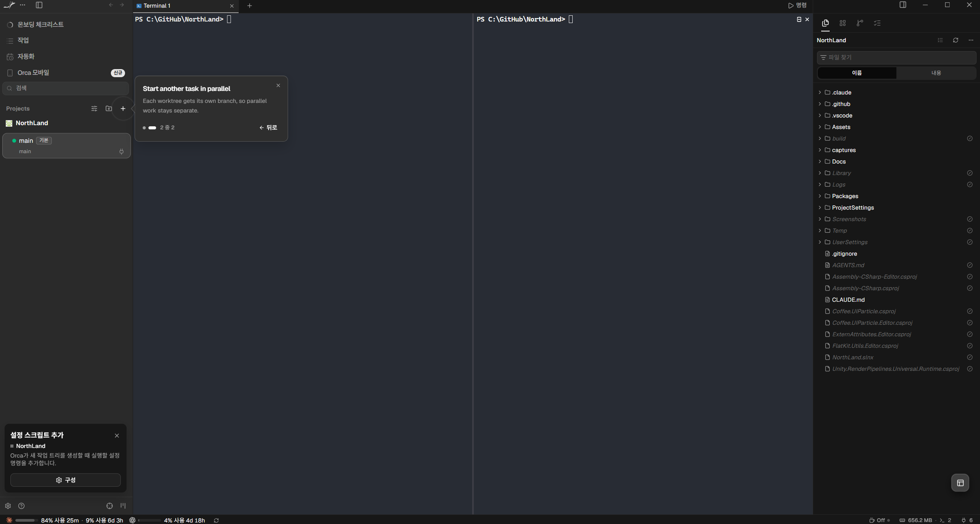Refresh the NorthLand file tree
This screenshot has height=524, width=980.
click(955, 40)
